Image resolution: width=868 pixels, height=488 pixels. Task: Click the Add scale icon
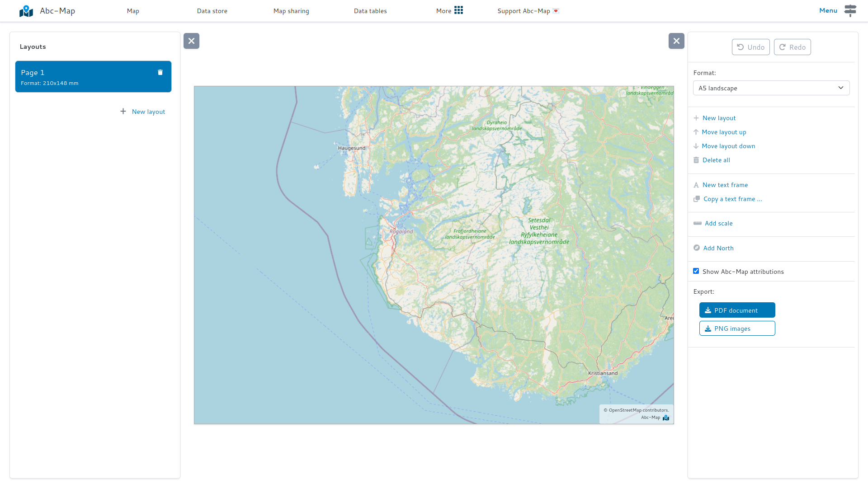696,224
